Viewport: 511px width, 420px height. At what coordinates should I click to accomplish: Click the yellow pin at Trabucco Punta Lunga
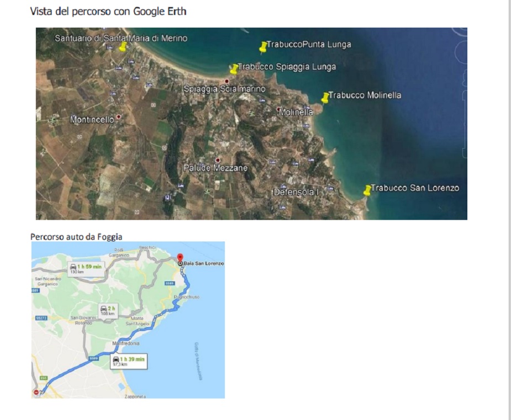(x=263, y=47)
